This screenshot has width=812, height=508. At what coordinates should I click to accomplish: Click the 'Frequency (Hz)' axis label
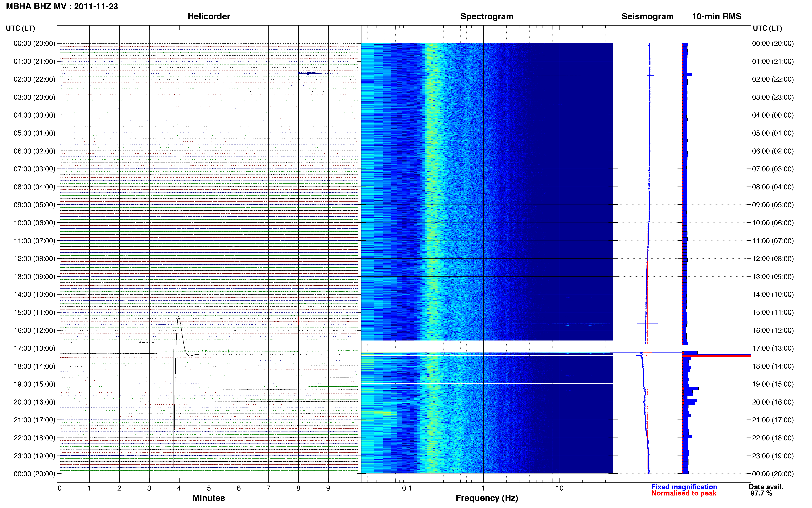point(487,498)
